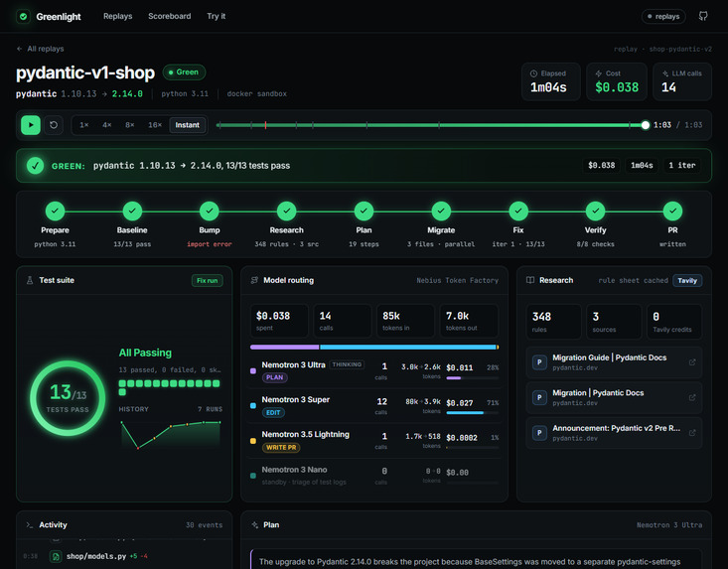Click the PLAN role tag
This screenshot has height=569, width=728.
coord(275,377)
